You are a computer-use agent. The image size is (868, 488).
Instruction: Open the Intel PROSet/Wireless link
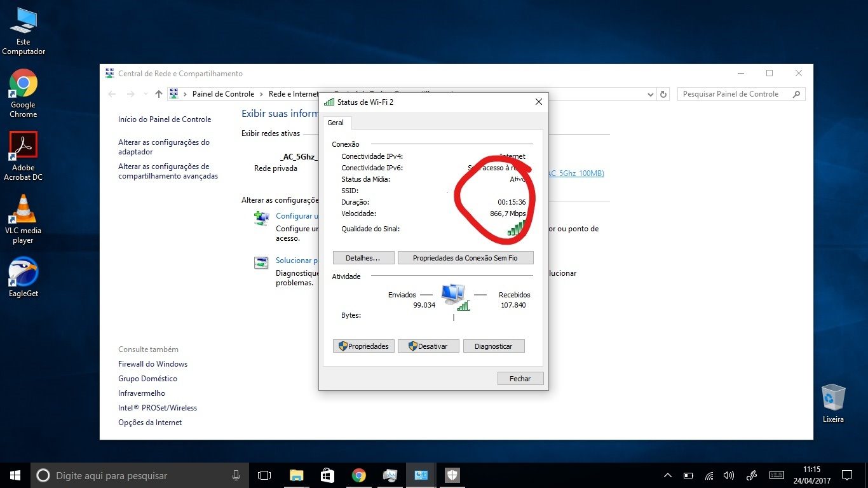(x=158, y=408)
